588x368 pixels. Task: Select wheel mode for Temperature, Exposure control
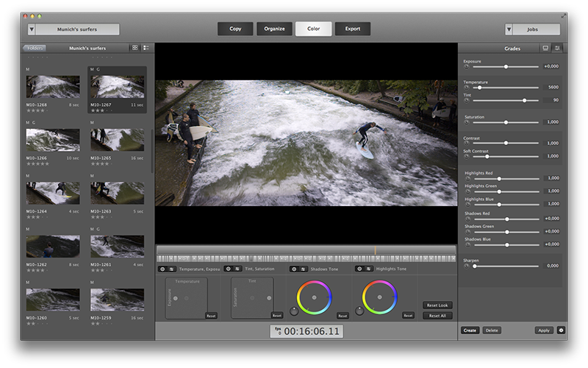click(162, 269)
